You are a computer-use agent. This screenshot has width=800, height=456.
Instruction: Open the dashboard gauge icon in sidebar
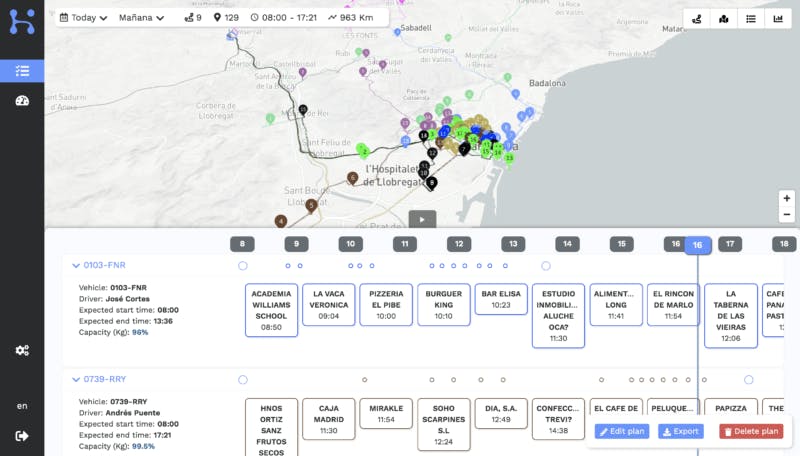[x=22, y=100]
